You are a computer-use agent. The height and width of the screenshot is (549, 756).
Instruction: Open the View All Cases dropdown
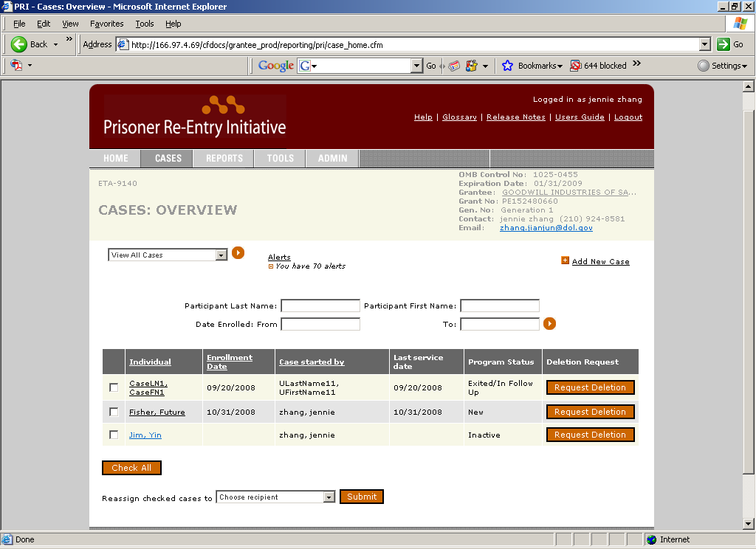tap(168, 255)
